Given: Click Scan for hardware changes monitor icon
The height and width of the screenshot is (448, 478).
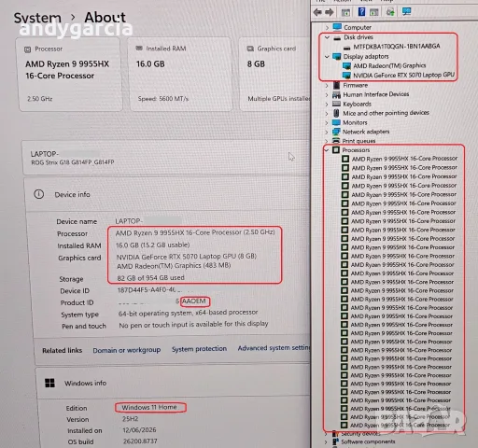Looking at the screenshot, I should 406,12.
